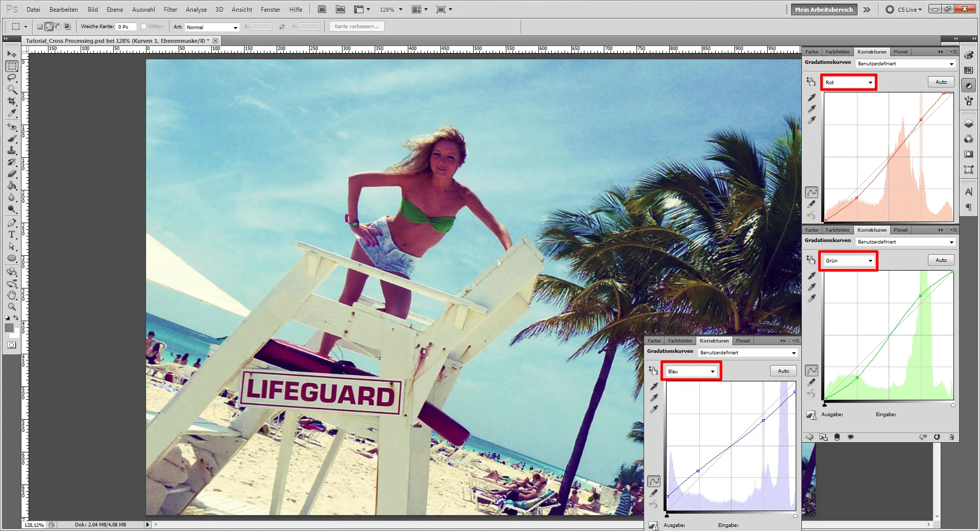This screenshot has height=531, width=980.
Task: Choose the Eyedropper tool in the toolbox
Action: pos(12,113)
